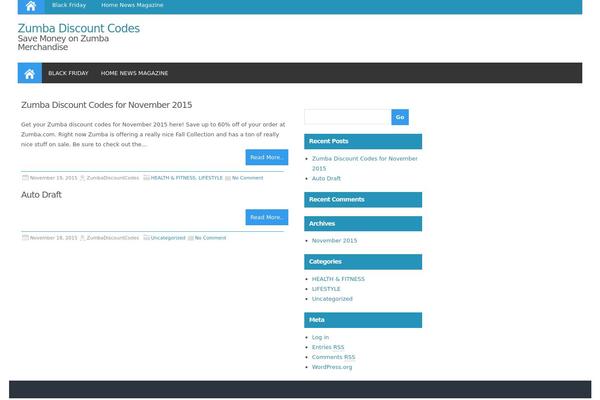Open the WordPress.org link
Image resolution: width=600 pixels, height=400 pixels.
(x=332, y=367)
